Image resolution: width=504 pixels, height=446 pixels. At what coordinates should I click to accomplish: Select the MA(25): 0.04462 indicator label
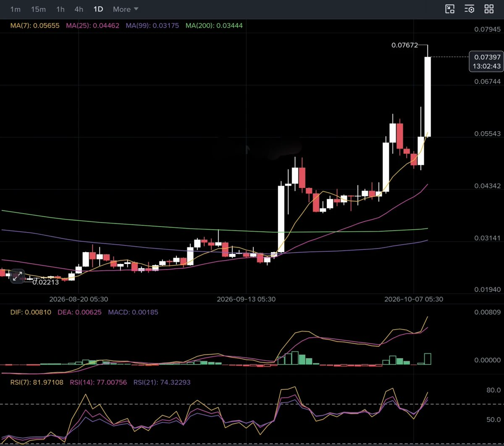click(x=92, y=26)
